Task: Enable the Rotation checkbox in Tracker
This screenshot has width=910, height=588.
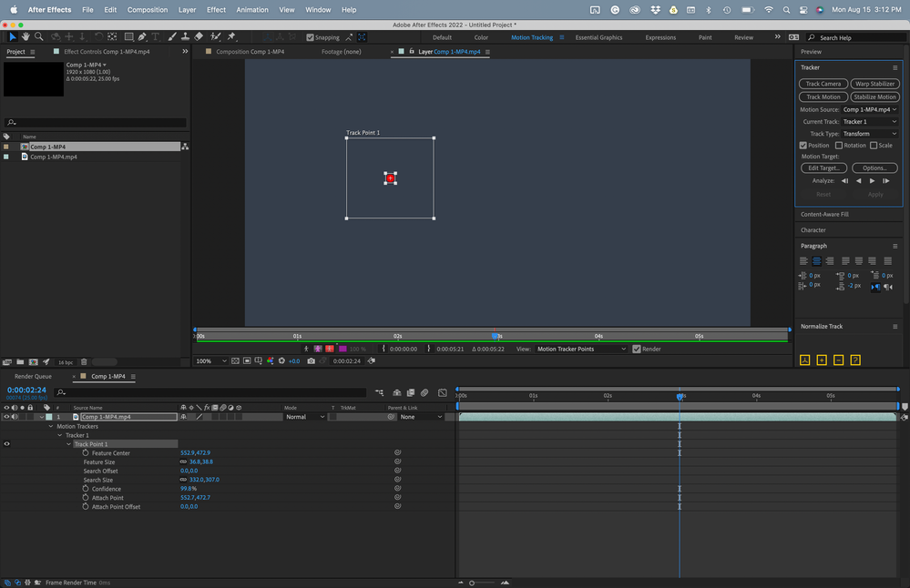Action: coord(839,146)
